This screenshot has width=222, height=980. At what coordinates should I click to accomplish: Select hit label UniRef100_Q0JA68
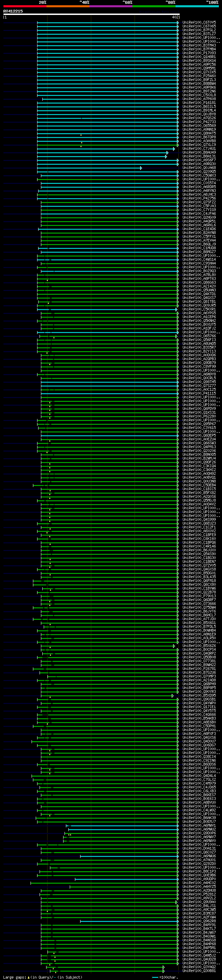(x=199, y=168)
